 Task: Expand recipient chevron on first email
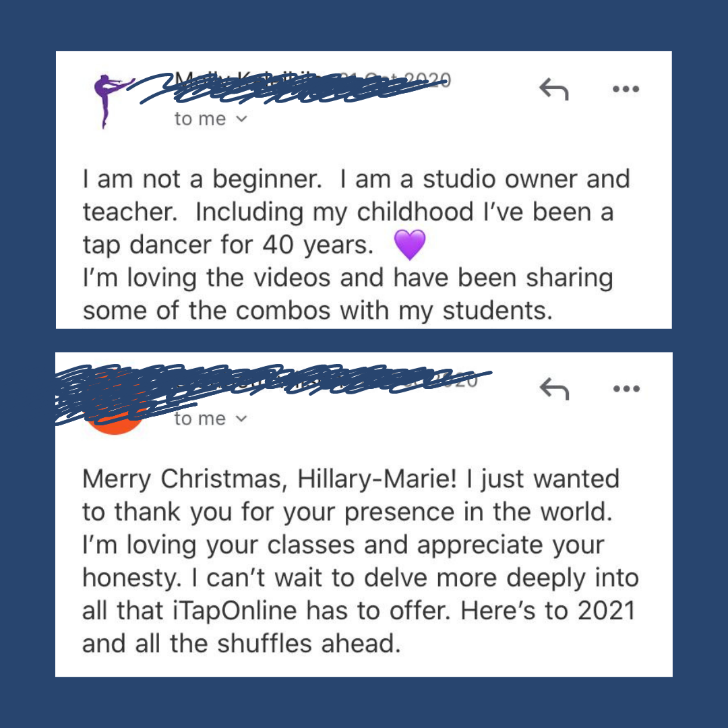[x=241, y=119]
